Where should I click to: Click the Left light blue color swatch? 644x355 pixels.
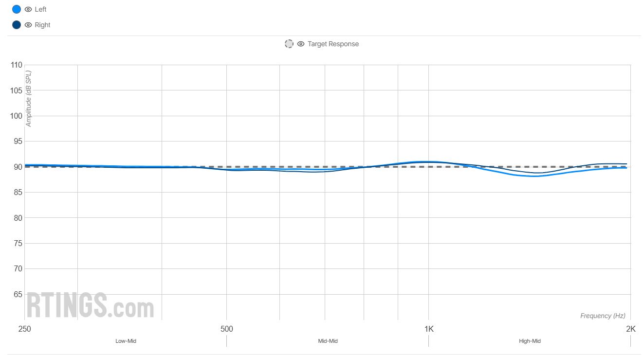coord(17,9)
